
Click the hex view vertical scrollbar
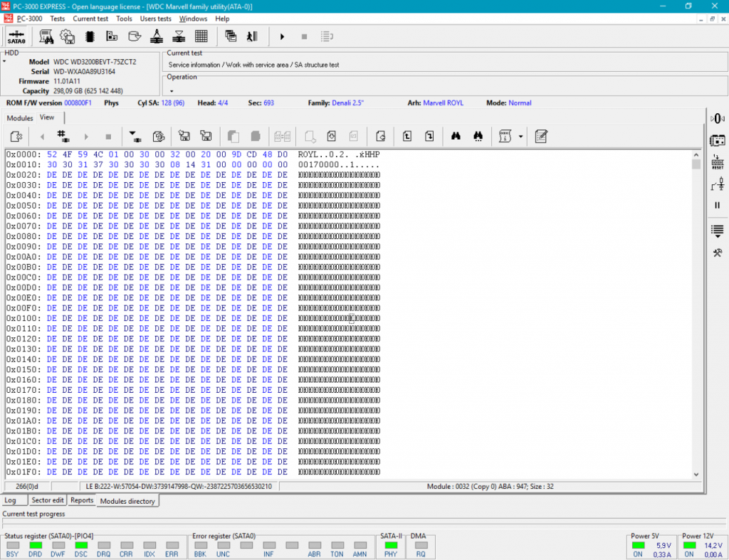[x=696, y=313]
